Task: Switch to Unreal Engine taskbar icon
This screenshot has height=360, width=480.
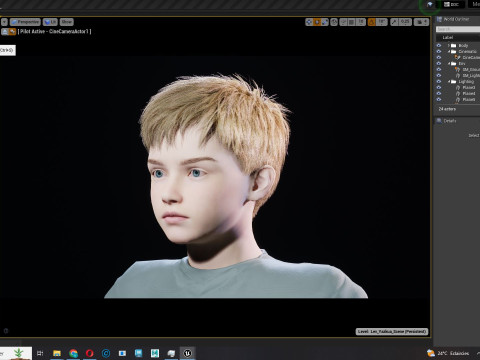Action: click(187, 353)
